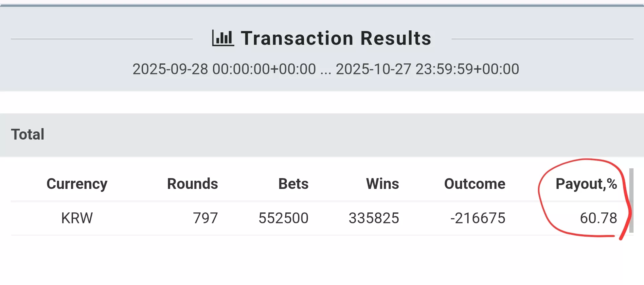Select the date range text below the heading
644x285 pixels.
(x=326, y=69)
